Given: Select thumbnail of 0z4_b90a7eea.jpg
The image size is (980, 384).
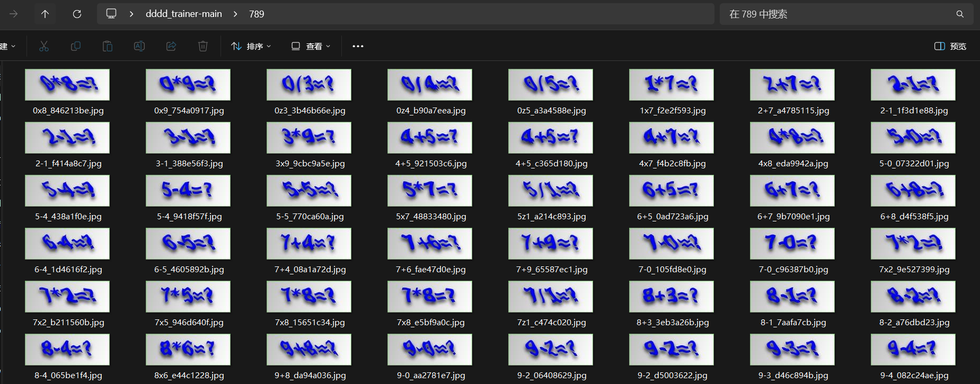Looking at the screenshot, I should [430, 85].
